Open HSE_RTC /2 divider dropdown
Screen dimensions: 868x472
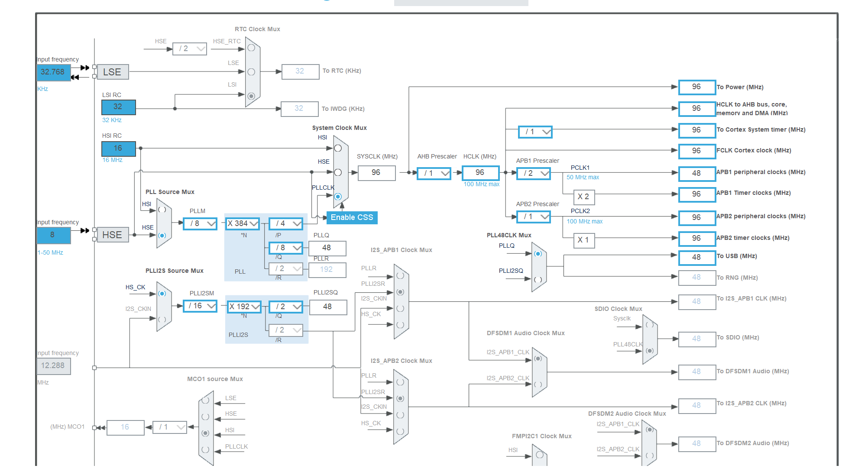point(190,48)
